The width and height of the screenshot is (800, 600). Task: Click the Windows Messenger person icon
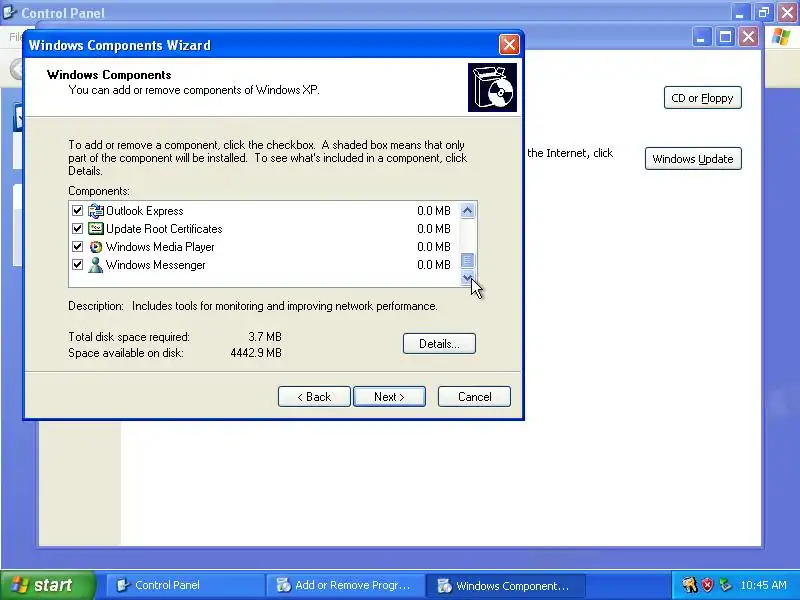click(x=95, y=265)
